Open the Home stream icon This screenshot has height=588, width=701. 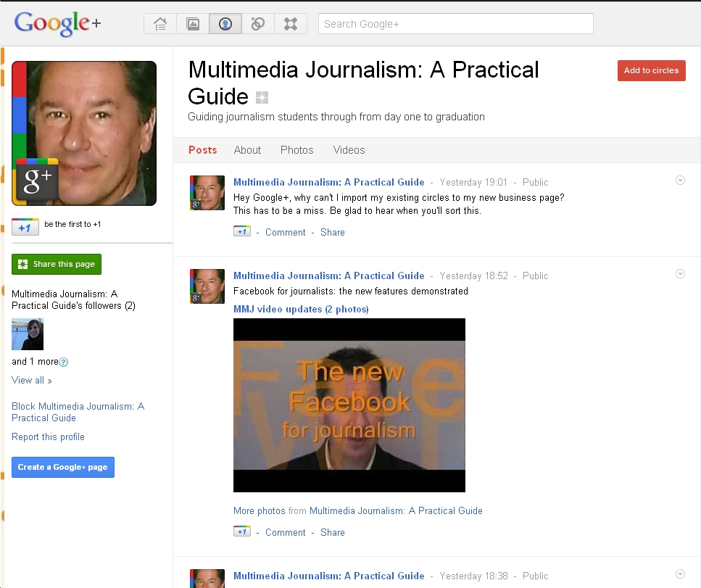coord(160,24)
